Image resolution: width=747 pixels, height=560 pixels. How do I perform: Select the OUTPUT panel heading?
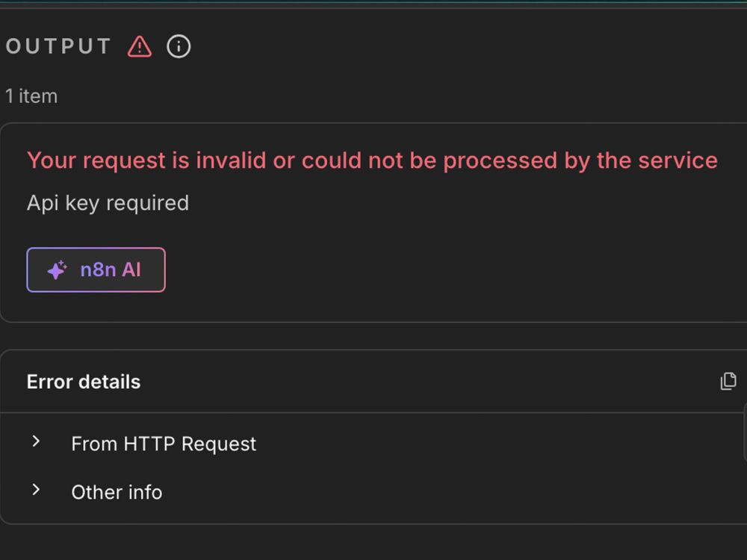(x=58, y=46)
